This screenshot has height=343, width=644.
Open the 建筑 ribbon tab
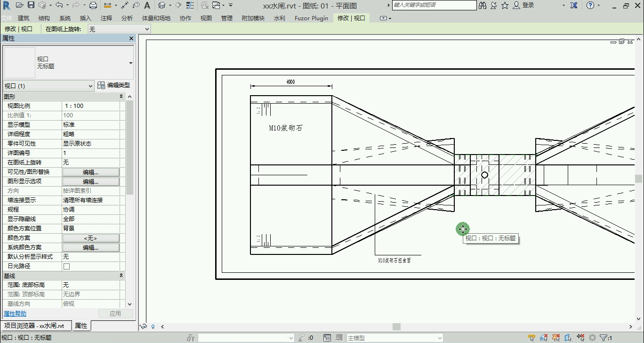(x=24, y=18)
